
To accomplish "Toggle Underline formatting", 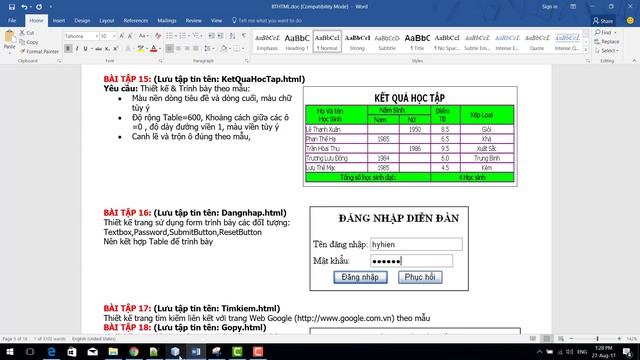I will [85, 49].
